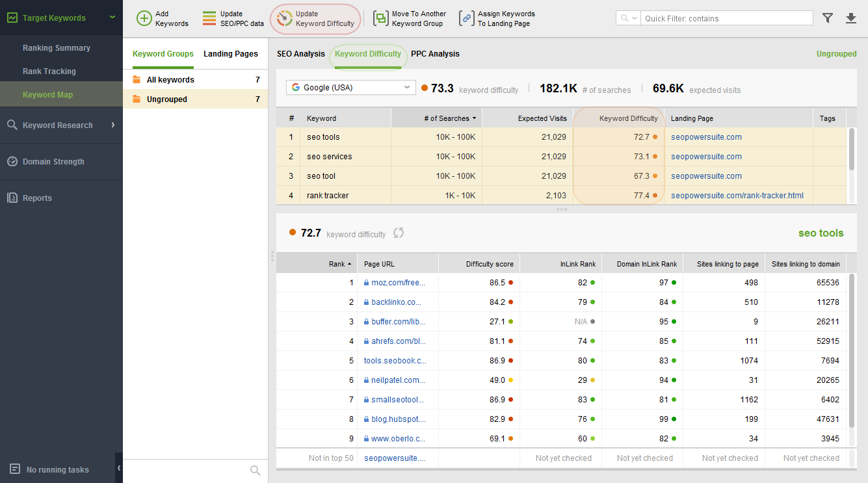Open the www.oberlo.c... page URL
The height and width of the screenshot is (483, 868).
(398, 439)
